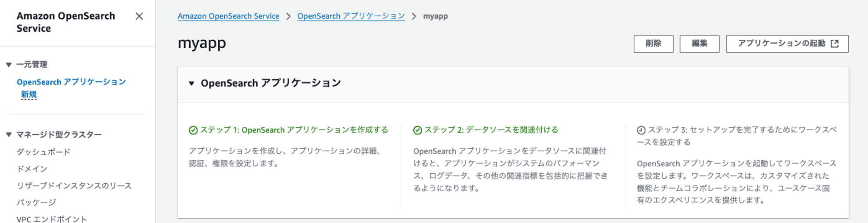
Task: Click myapp in the breadcrumb
Action: [435, 16]
